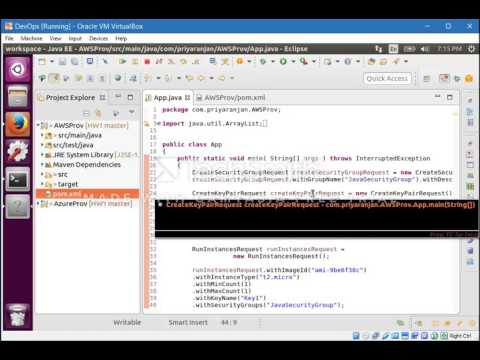Click the Back navigation arrow icon
The height and width of the screenshot is (360, 480).
click(x=201, y=78)
